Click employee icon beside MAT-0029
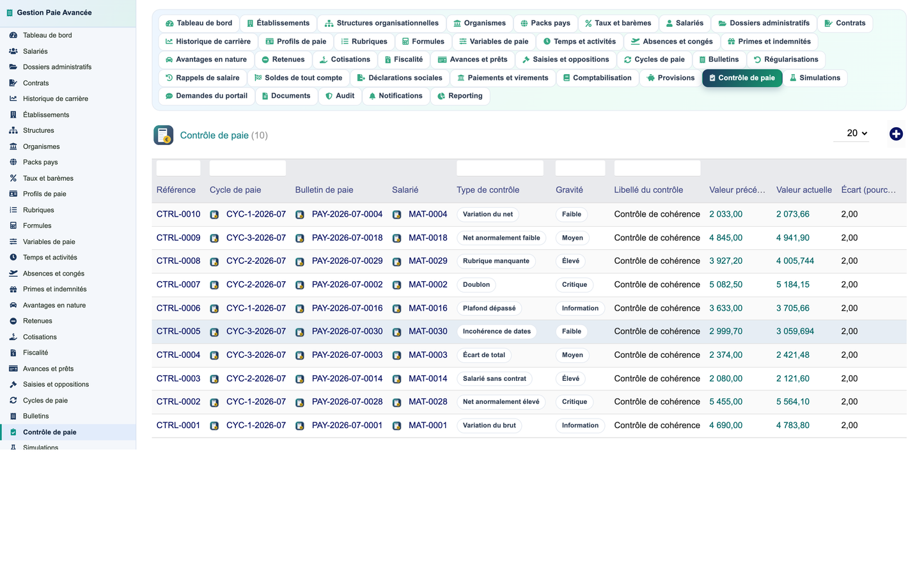The width and height of the screenshot is (924, 577). [x=396, y=261]
